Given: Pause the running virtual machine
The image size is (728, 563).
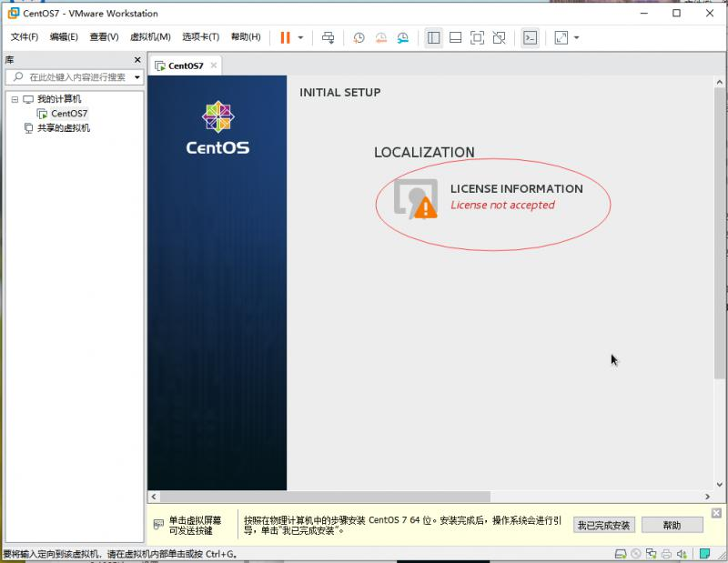Looking at the screenshot, I should (x=284, y=37).
